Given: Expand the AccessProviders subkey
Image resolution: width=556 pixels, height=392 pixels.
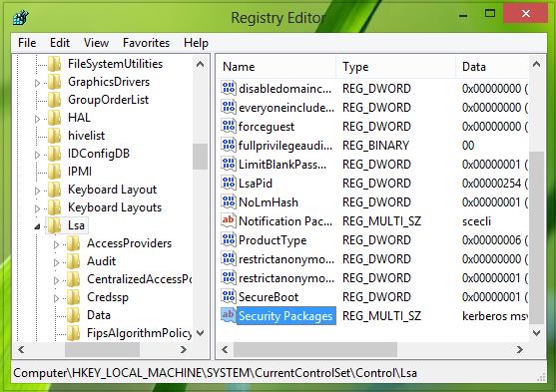Looking at the screenshot, I should pyautogui.click(x=56, y=244).
